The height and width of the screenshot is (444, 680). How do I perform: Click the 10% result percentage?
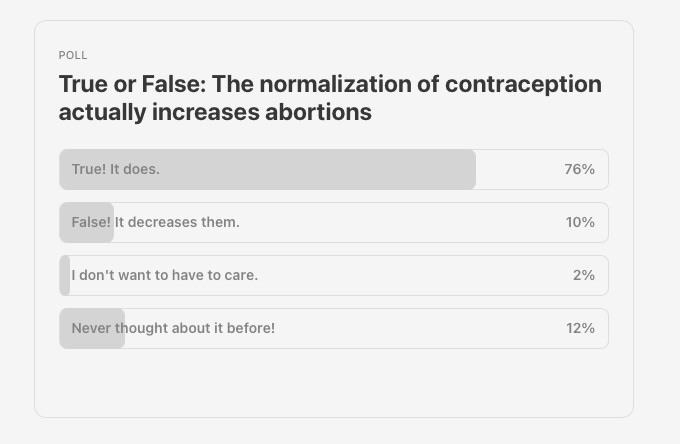pyautogui.click(x=580, y=222)
